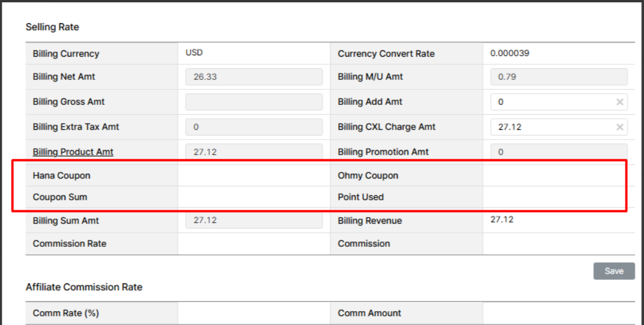
Task: Click the Currency Convert Rate value
Action: coord(510,53)
